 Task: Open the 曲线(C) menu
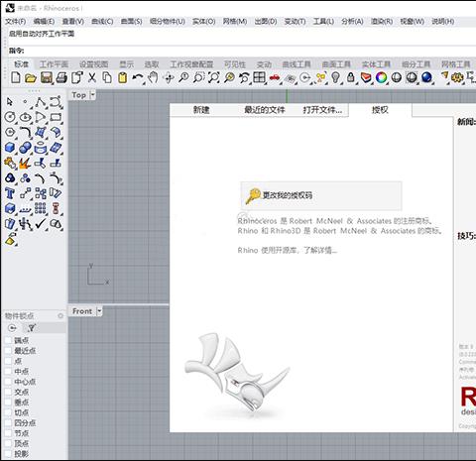(x=102, y=22)
